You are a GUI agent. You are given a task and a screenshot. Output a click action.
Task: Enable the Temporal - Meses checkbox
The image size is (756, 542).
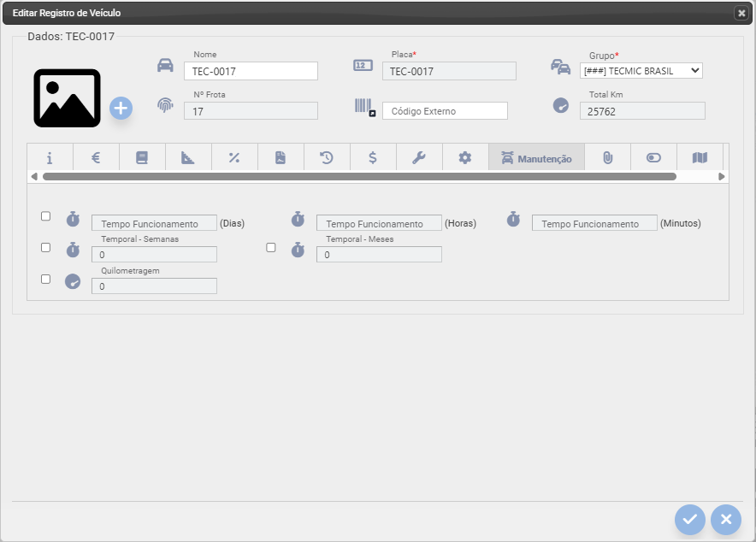(271, 247)
